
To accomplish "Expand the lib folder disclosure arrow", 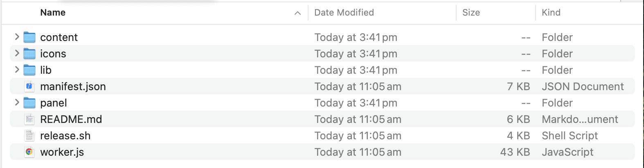I will 17,70.
